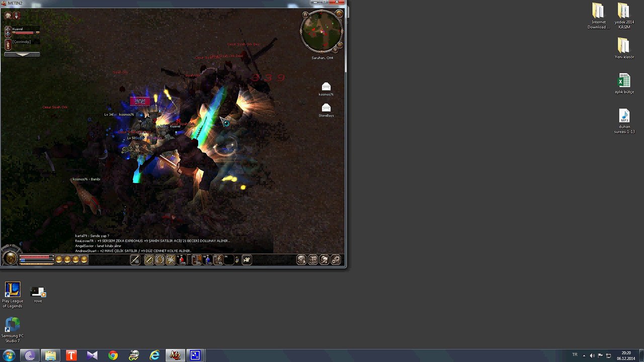Close the minimap with its round X button
This screenshot has height=362, width=644.
coord(339,14)
